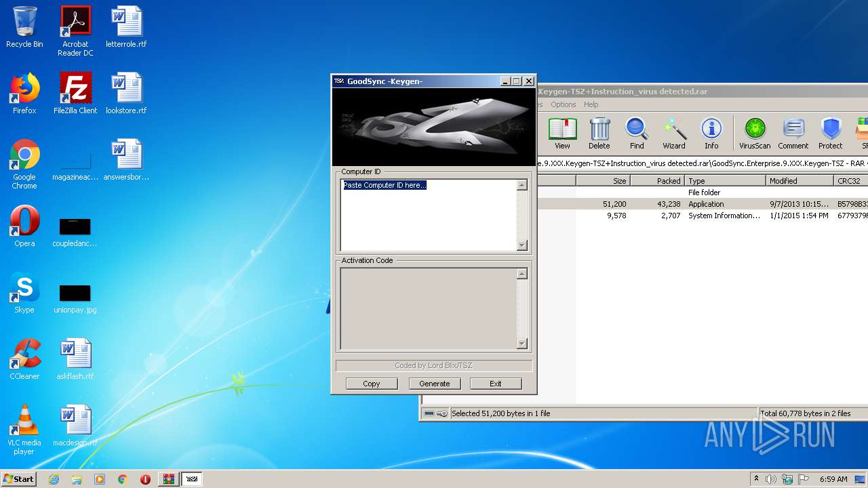Image resolution: width=868 pixels, height=488 pixels.
Task: Open the Google Chrome desktop shortcut
Action: pyautogui.click(x=24, y=164)
